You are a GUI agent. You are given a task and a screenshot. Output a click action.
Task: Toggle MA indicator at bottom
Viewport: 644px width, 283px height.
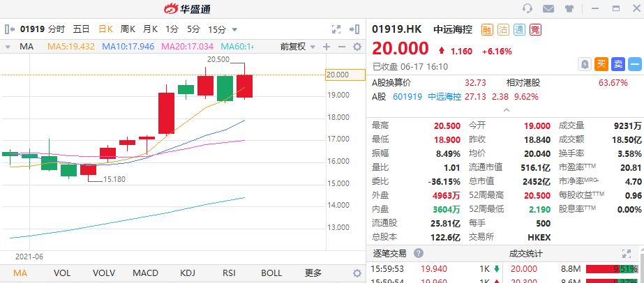(20, 273)
